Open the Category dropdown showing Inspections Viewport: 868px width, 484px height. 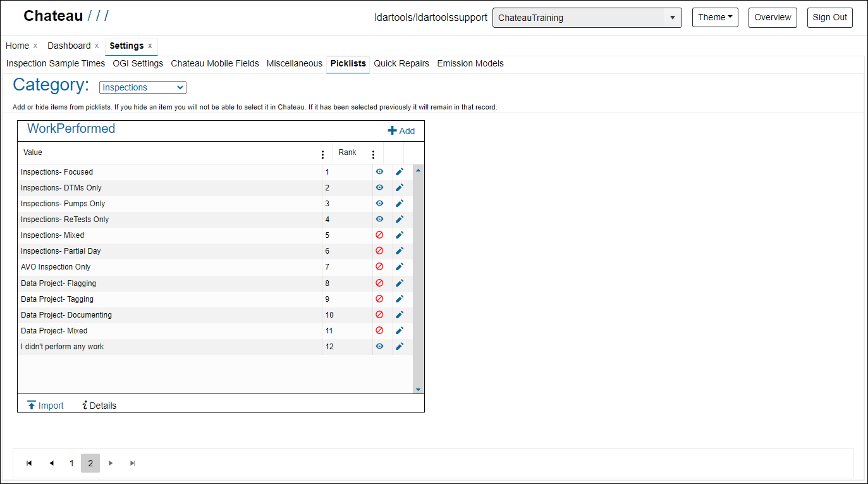143,87
